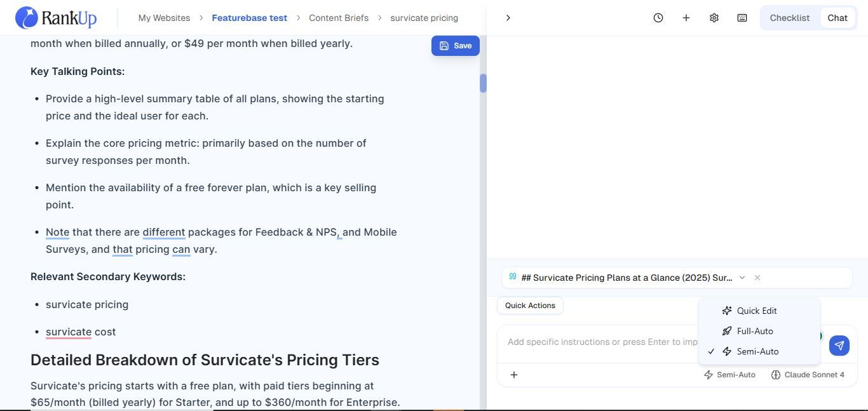
Task: Click paragraph starting "Survicate's pricing starts"
Action: pos(215,394)
